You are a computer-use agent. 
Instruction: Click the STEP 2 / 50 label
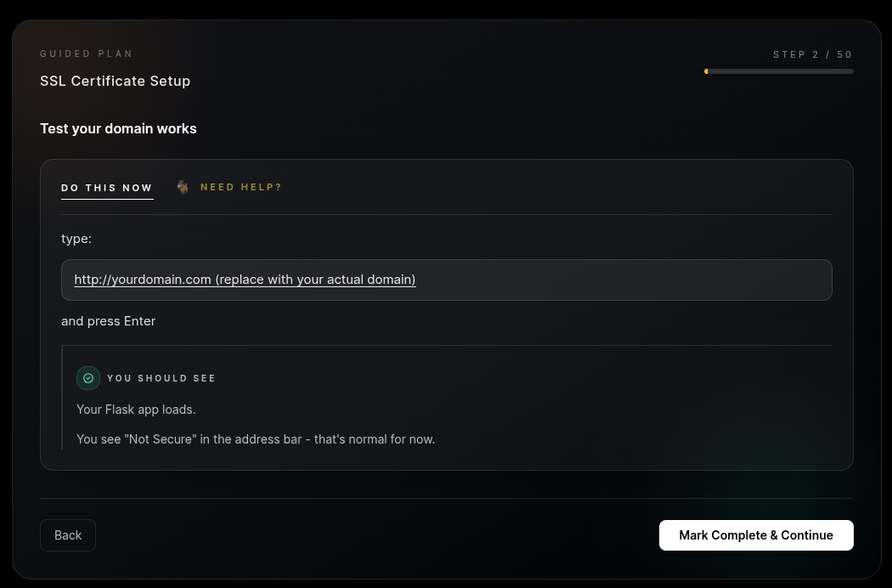(813, 54)
